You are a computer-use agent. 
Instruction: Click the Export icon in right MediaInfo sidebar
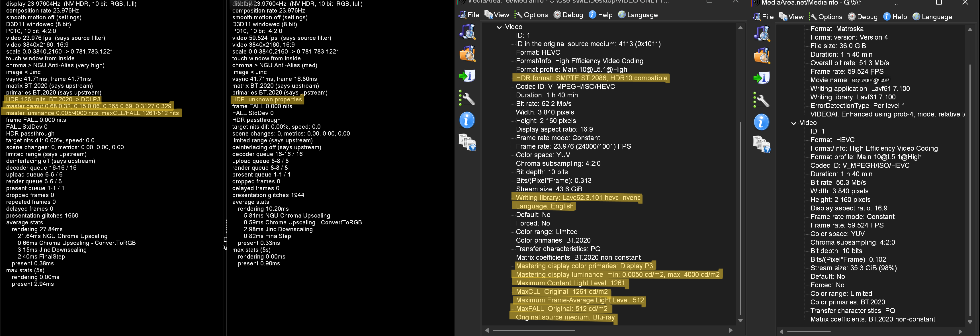coord(762,78)
